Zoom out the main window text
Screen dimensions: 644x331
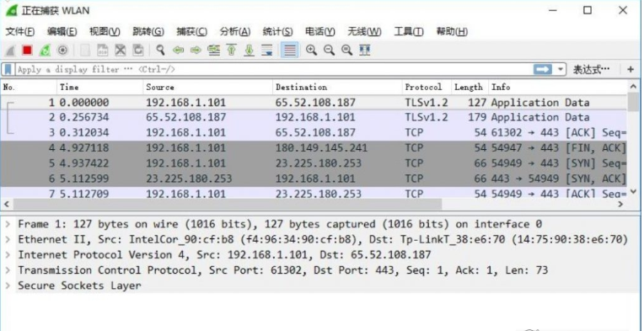point(329,51)
